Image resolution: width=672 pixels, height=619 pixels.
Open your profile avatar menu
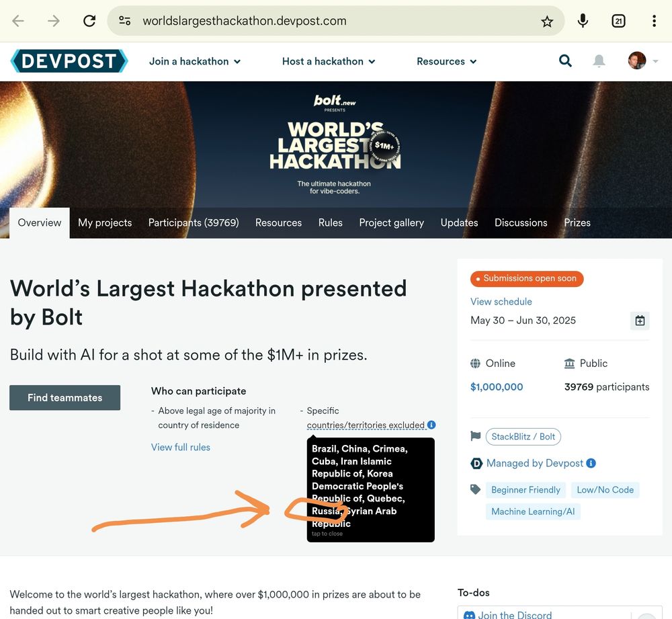point(636,60)
